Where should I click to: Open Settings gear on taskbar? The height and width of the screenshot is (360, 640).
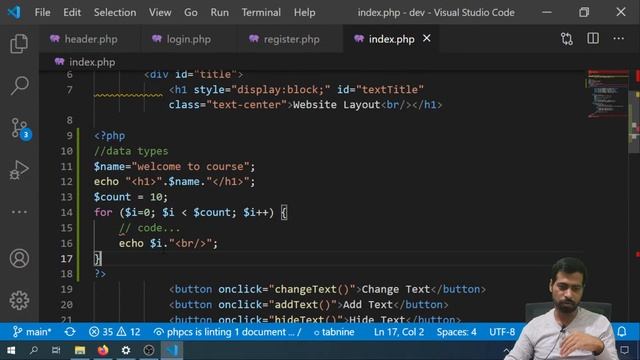pos(126,350)
